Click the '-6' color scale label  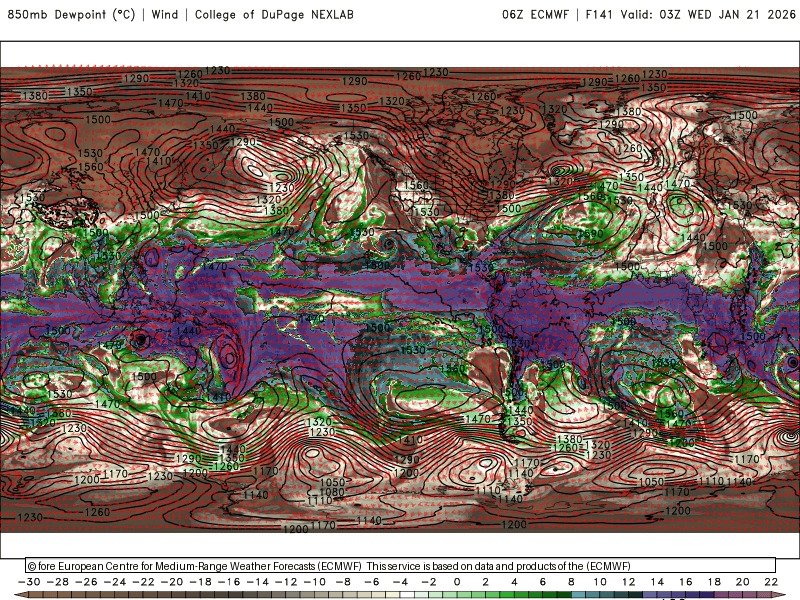point(371,582)
